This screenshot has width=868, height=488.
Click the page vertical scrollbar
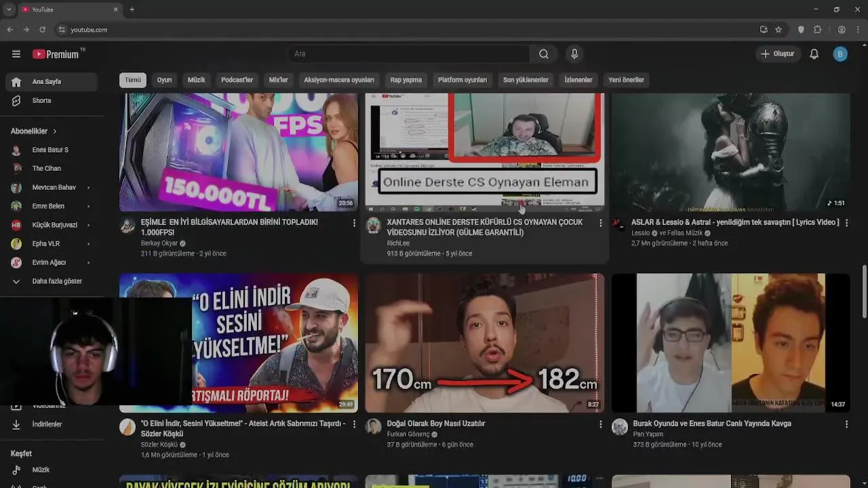point(865,291)
